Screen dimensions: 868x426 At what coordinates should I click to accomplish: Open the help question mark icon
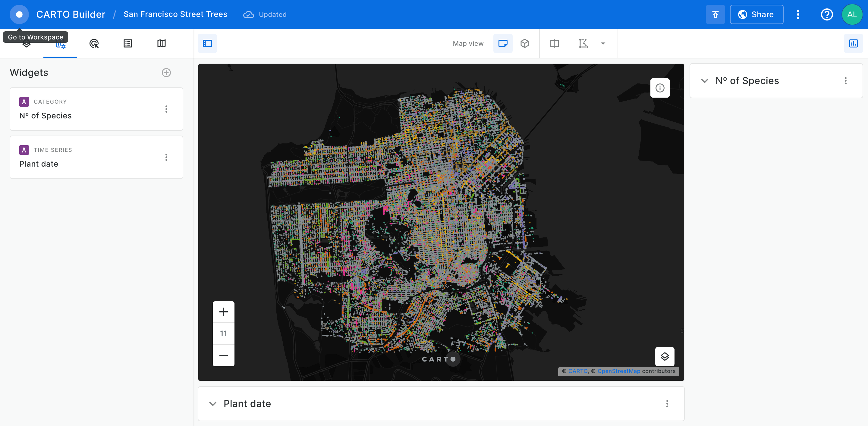coord(826,14)
